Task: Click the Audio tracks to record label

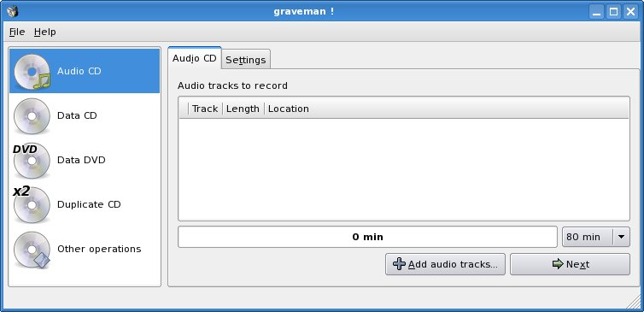Action: pyautogui.click(x=232, y=85)
